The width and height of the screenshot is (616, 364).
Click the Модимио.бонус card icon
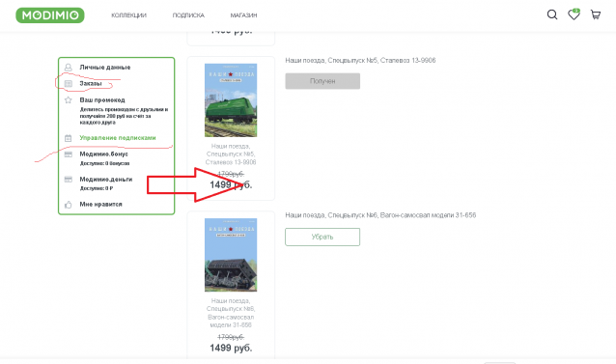coord(68,154)
